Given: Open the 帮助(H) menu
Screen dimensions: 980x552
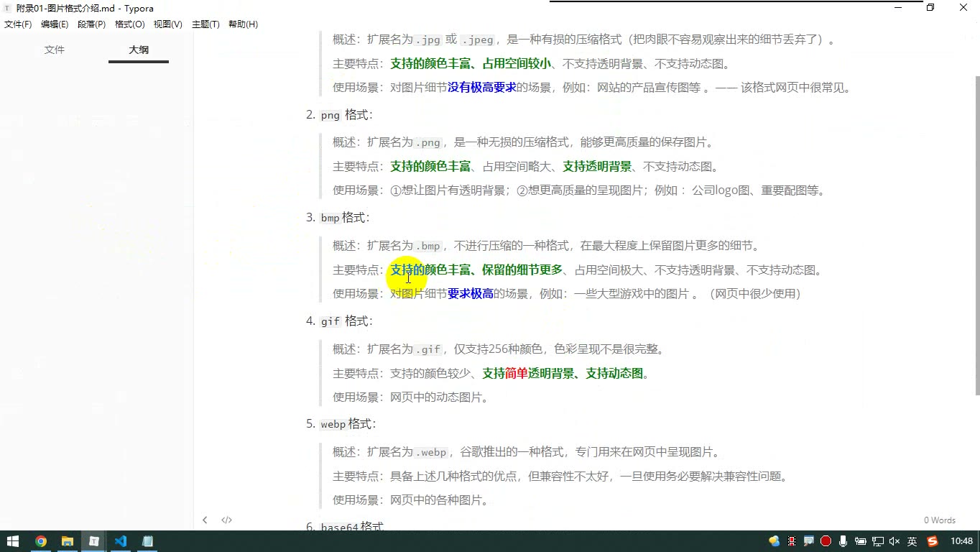Looking at the screenshot, I should point(244,24).
